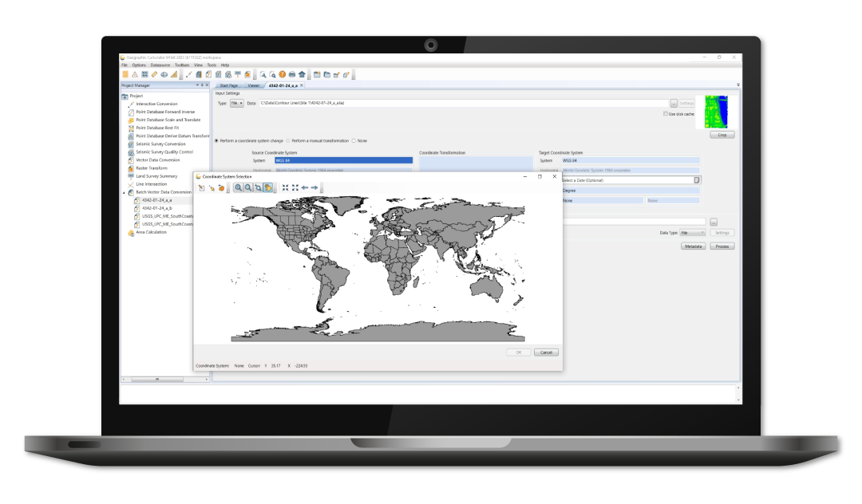Click the back navigation arrow in map dialog
Screen dimensions: 862x504
click(305, 187)
